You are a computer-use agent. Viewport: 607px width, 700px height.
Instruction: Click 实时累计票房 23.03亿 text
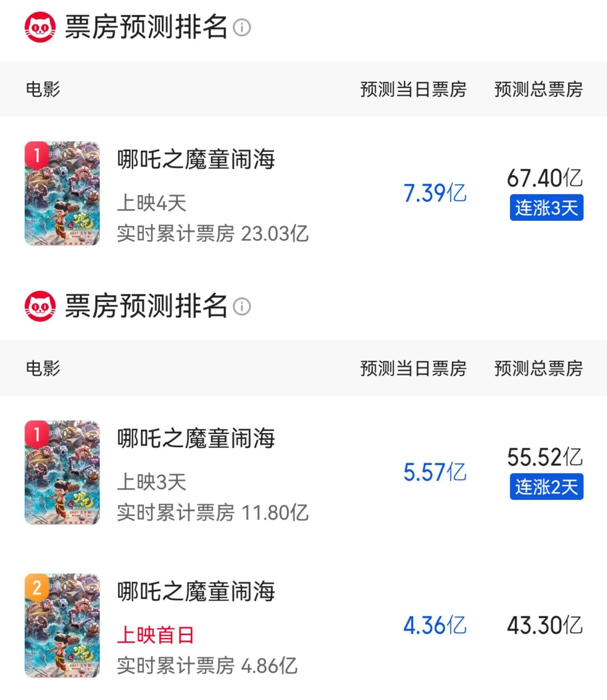click(x=213, y=234)
